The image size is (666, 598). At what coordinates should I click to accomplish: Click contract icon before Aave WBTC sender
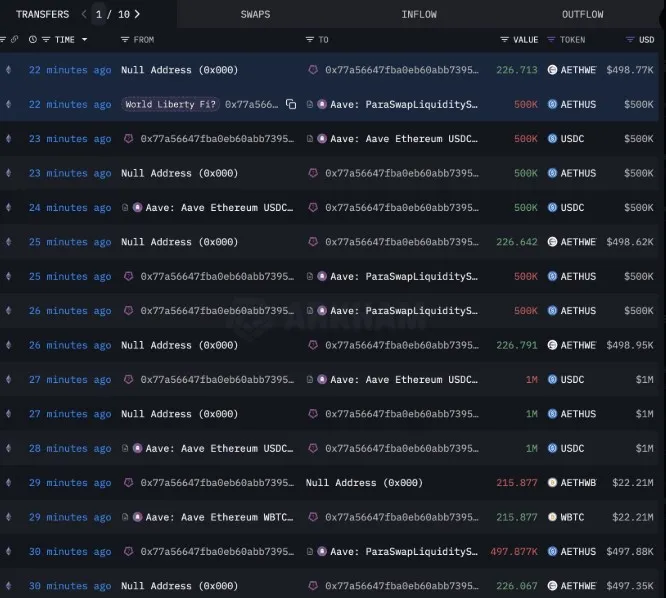pos(125,517)
